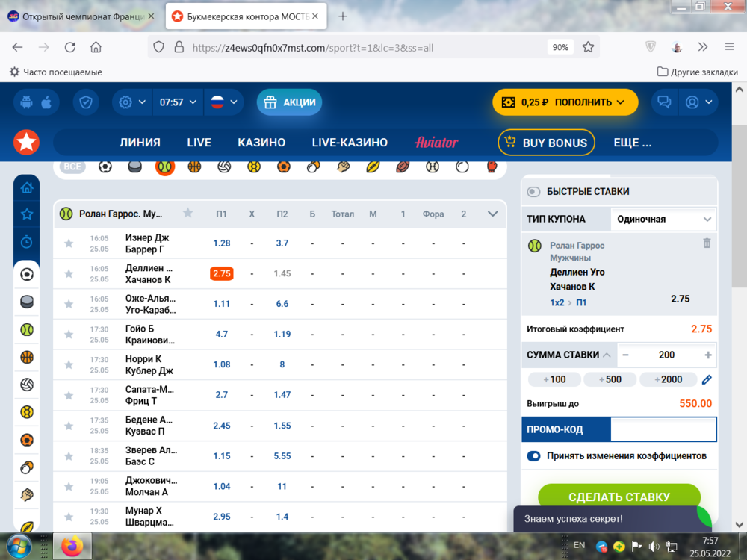Open the КАЗИНО menu
This screenshot has height=560, width=747.
click(x=261, y=143)
